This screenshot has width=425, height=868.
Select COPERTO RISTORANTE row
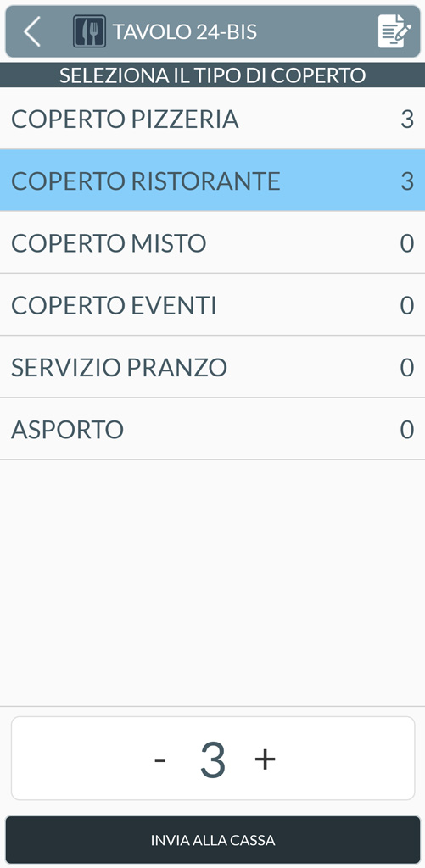tap(212, 181)
